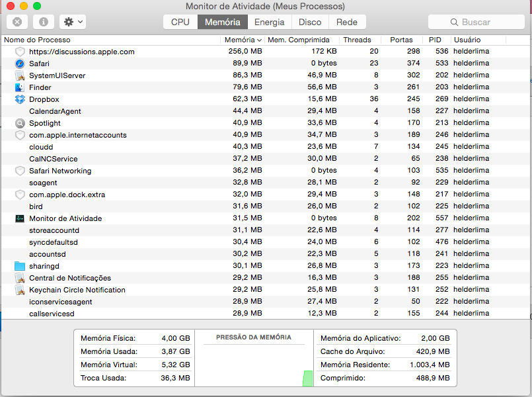Select the callservicesd process name
The width and height of the screenshot is (532, 397).
pyautogui.click(x=52, y=314)
